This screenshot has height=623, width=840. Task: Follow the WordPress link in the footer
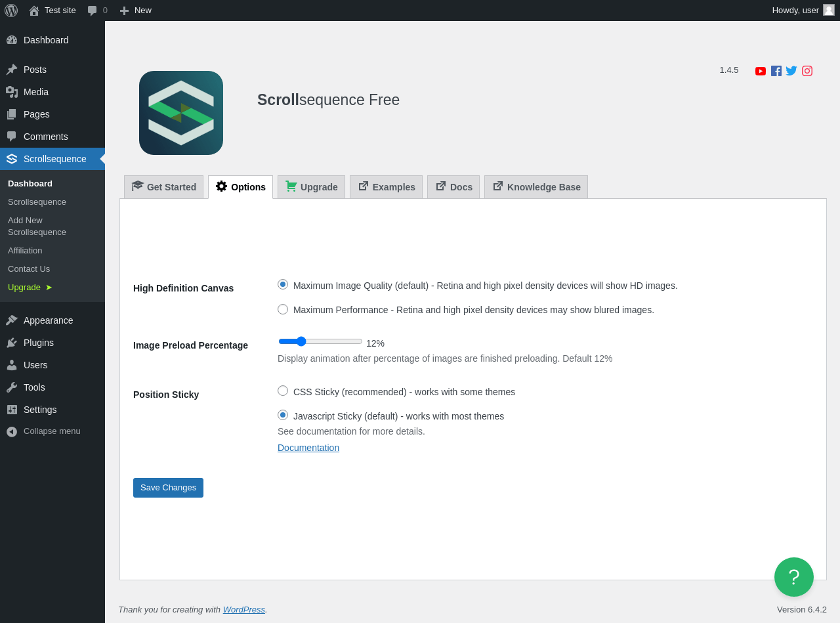pyautogui.click(x=244, y=609)
